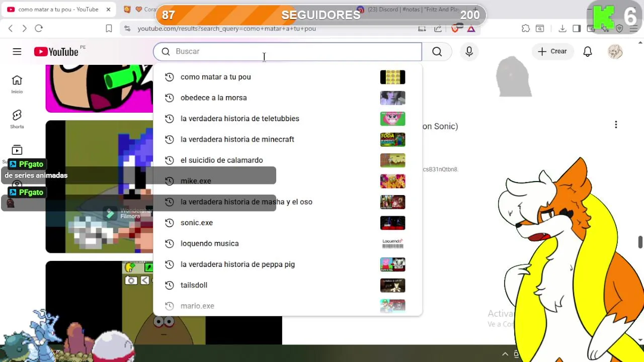Open the Crear upload button
This screenshot has height=362, width=644.
[552, 51]
